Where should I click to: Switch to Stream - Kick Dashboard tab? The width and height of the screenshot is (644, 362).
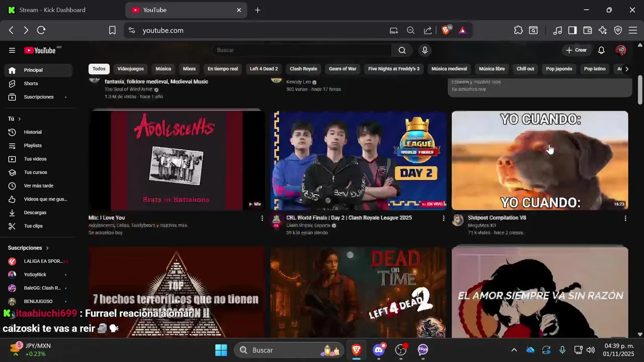pyautogui.click(x=63, y=10)
